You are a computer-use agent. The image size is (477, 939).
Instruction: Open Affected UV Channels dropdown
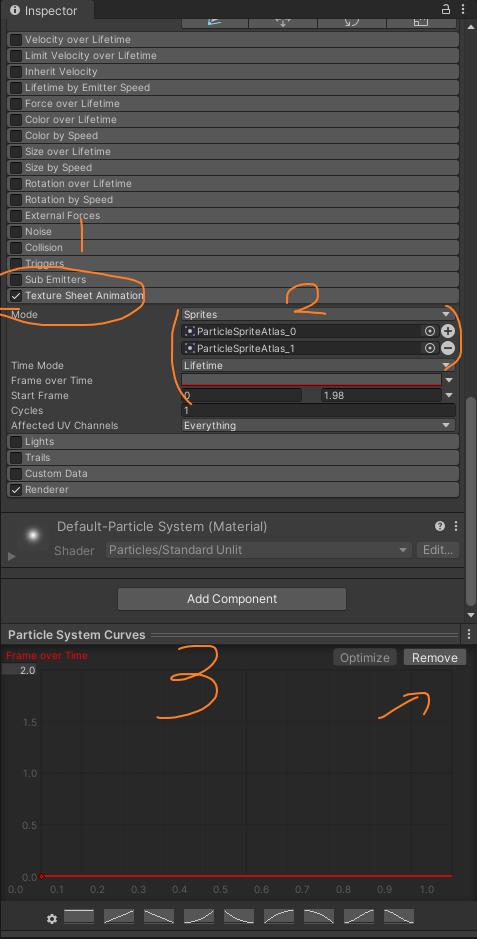318,426
